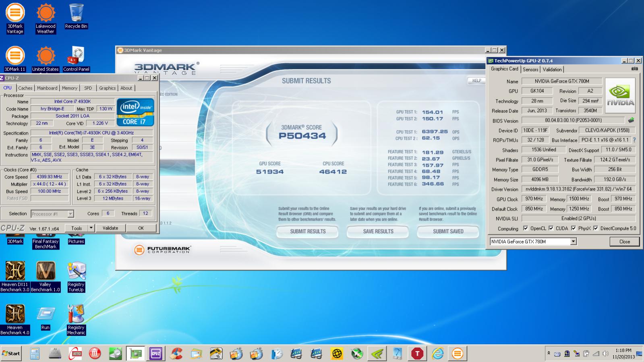644x362 pixels.
Task: Open the Processor #1 selection dropdown in CPU-Z
Action: pos(70,214)
